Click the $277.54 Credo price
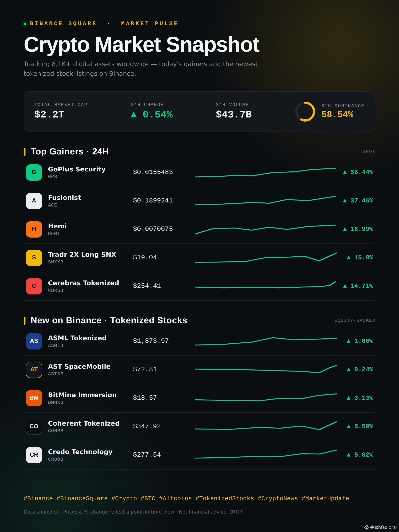The height and width of the screenshot is (532, 399). [x=147, y=455]
